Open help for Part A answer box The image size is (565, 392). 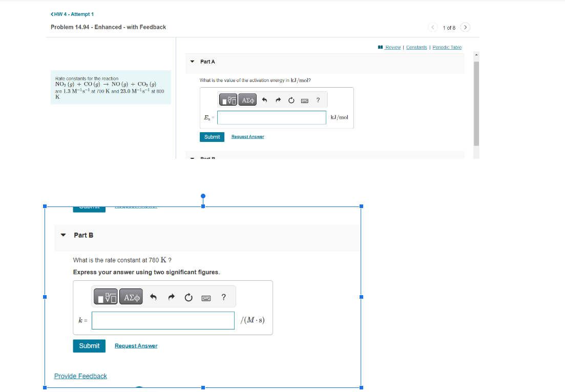pos(318,100)
